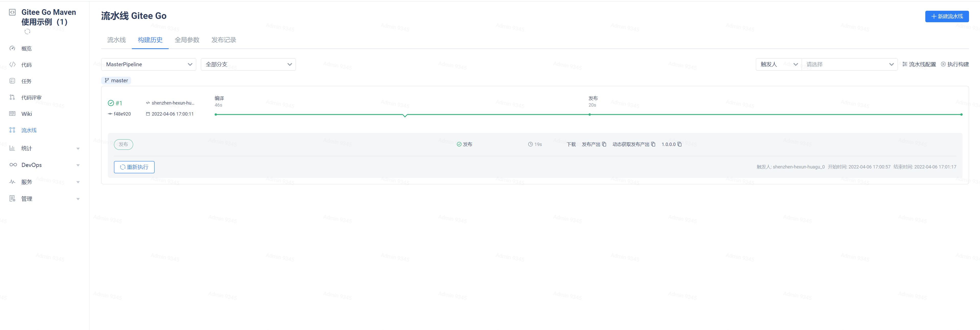Click 执行构建 to run a build
980x330 pixels.
[x=955, y=64]
